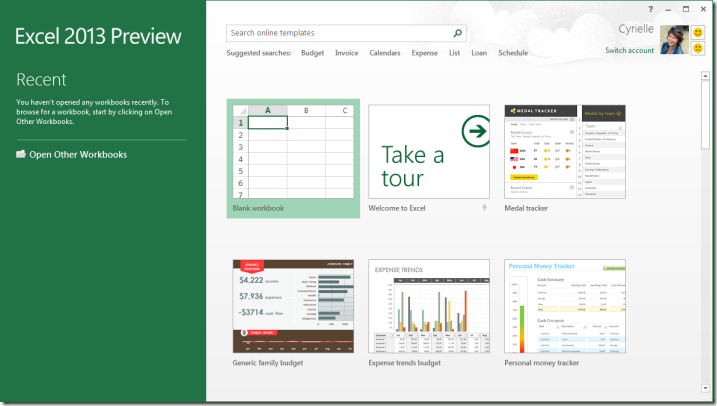Pin the Welcome to Excel template
Image resolution: width=717 pixels, height=406 pixels.
click(x=484, y=208)
